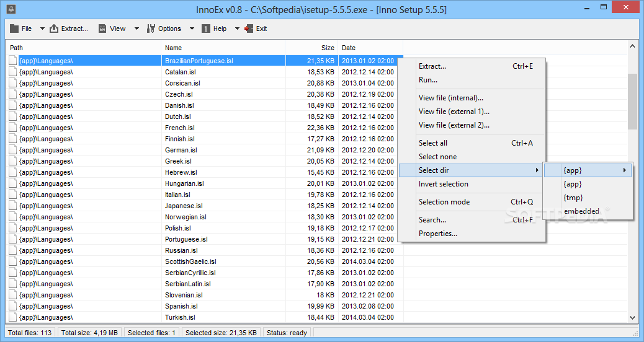Sort by Name column header
The height and width of the screenshot is (342, 644).
(x=223, y=48)
